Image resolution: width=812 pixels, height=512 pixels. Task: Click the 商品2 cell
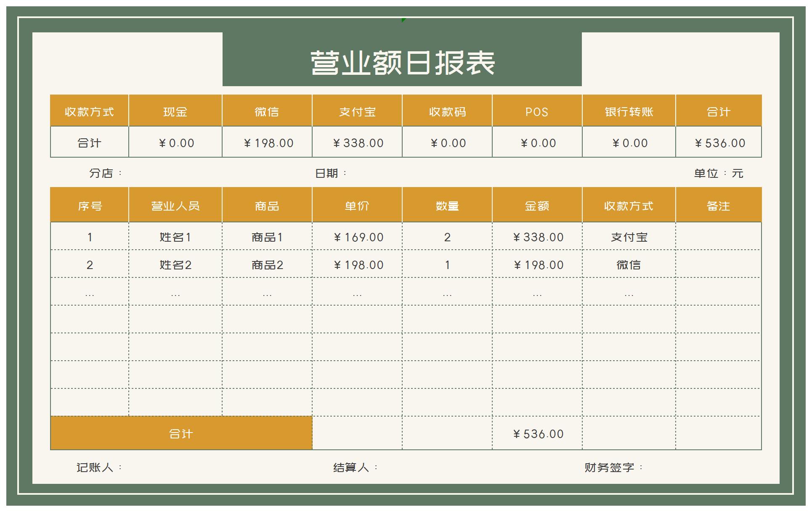267,264
